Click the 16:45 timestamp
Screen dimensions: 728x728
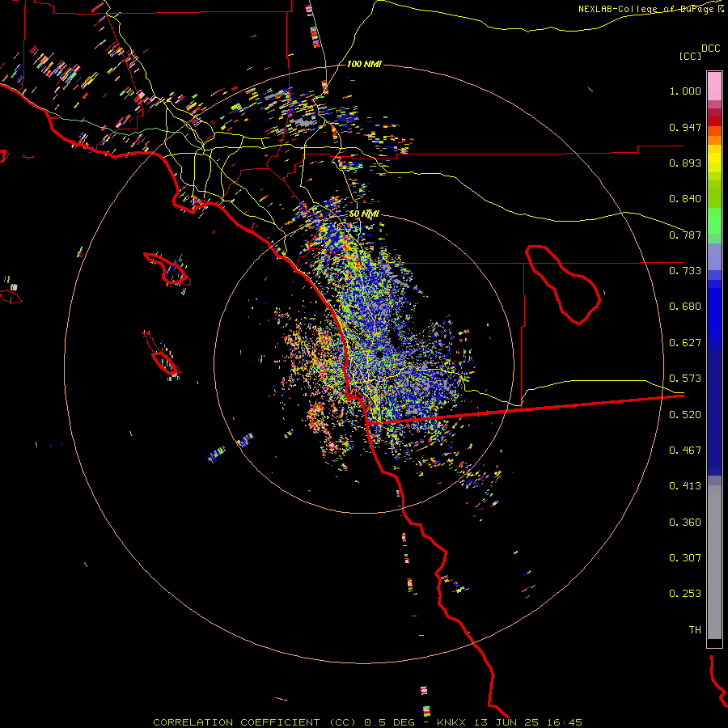[x=565, y=722]
